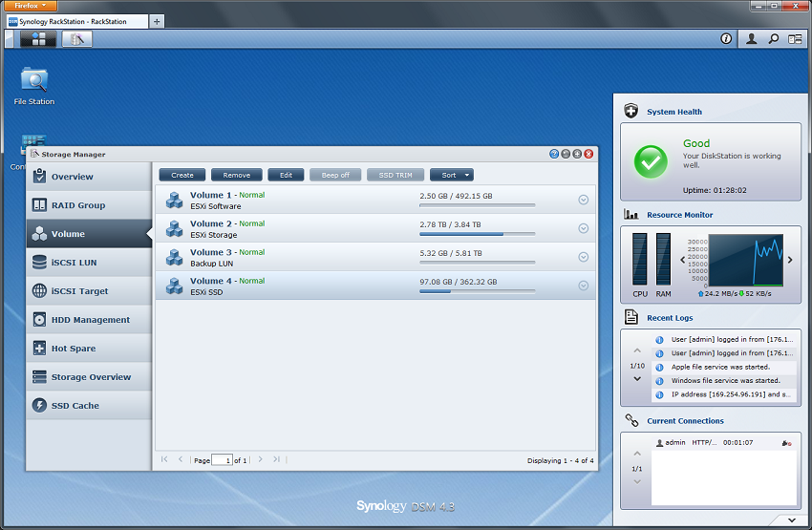This screenshot has height=530, width=812.
Task: Expand Volume 1 details chevron
Action: click(583, 200)
